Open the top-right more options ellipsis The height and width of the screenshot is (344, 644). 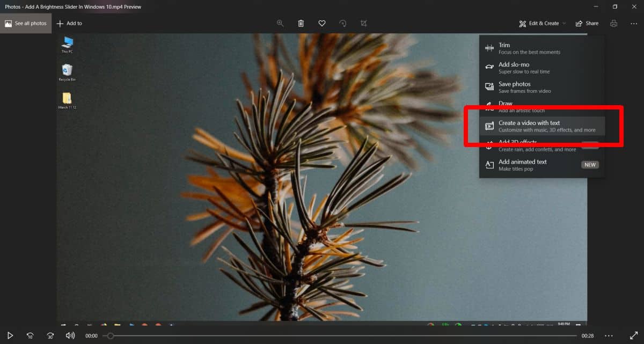click(633, 24)
